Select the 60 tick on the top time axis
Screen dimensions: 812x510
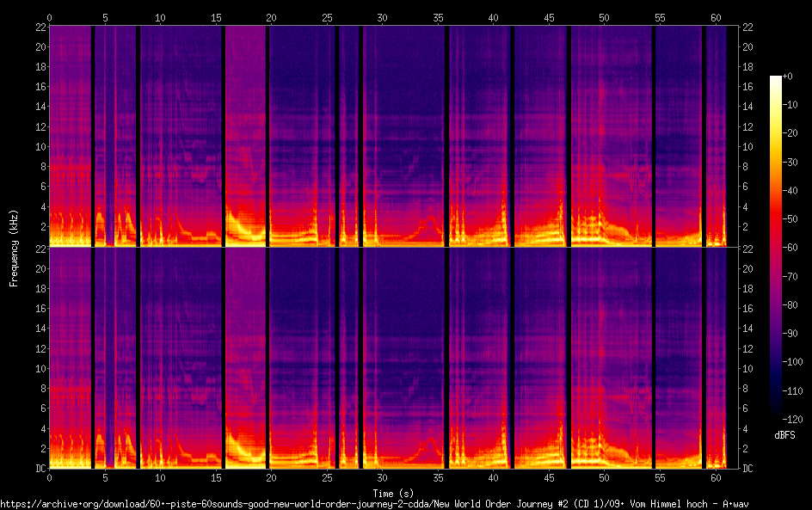[x=715, y=17]
